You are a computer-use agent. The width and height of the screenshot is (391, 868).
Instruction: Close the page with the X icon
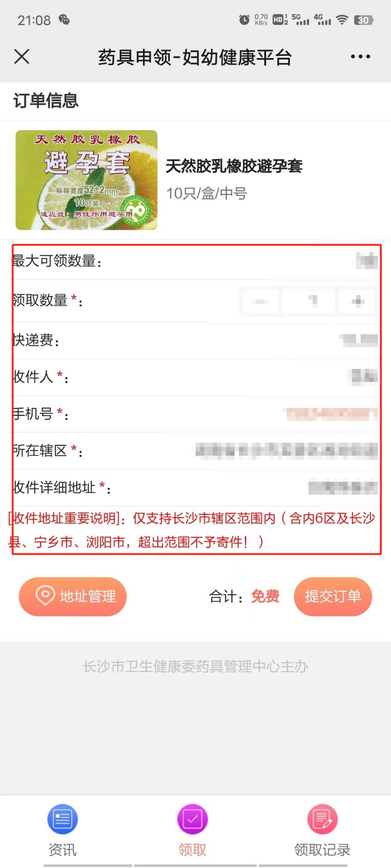22,57
